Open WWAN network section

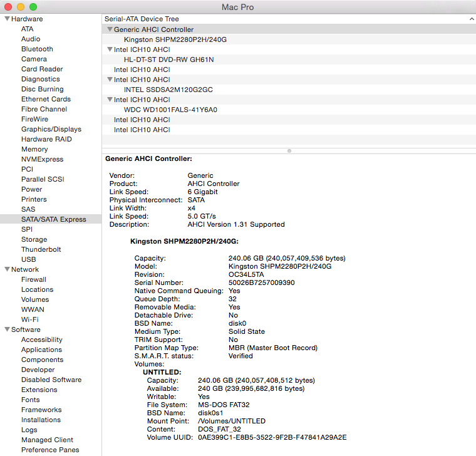33,309
